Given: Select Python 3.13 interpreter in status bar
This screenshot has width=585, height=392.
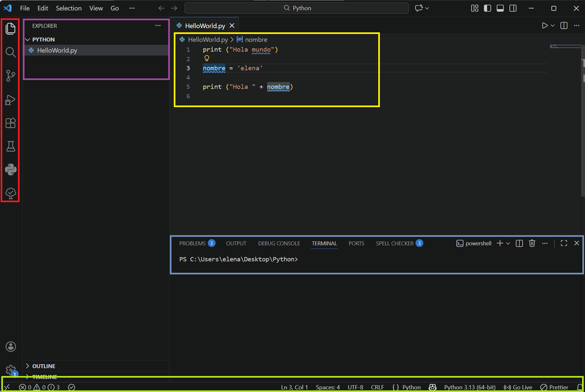Looking at the screenshot, I should coord(470,387).
